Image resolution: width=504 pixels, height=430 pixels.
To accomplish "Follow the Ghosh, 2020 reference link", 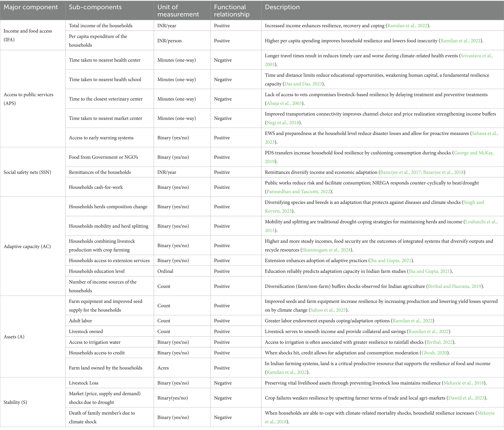I will tap(434, 353).
